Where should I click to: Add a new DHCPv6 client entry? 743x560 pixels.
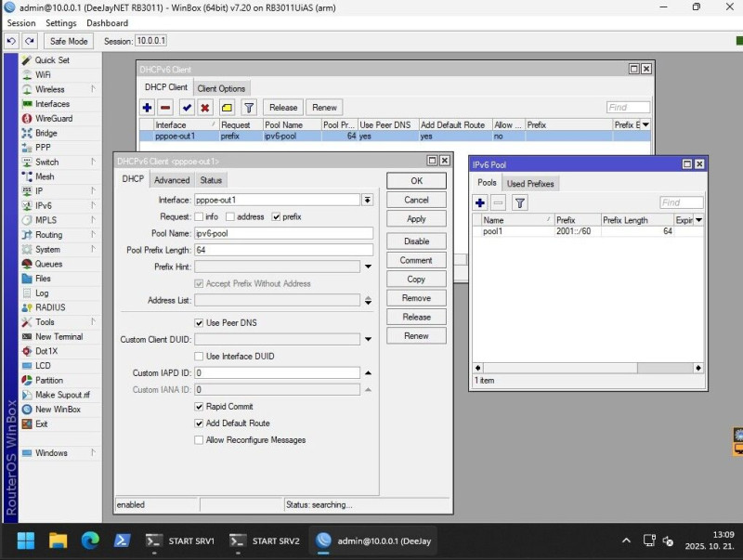147,108
